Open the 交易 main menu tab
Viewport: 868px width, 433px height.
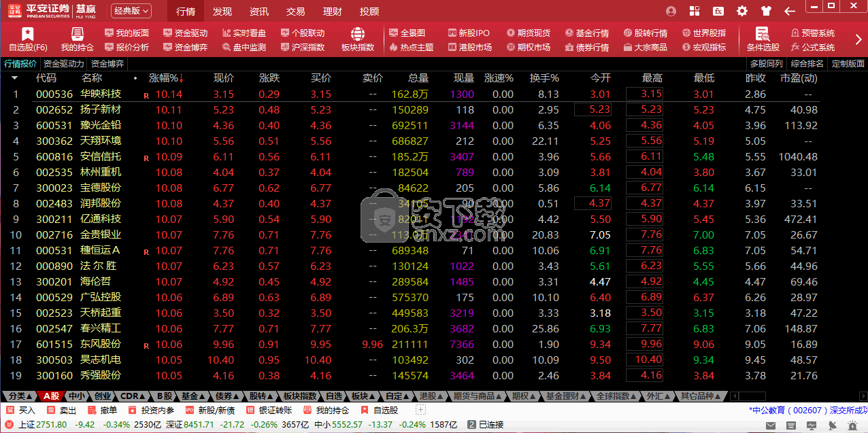[x=296, y=12]
